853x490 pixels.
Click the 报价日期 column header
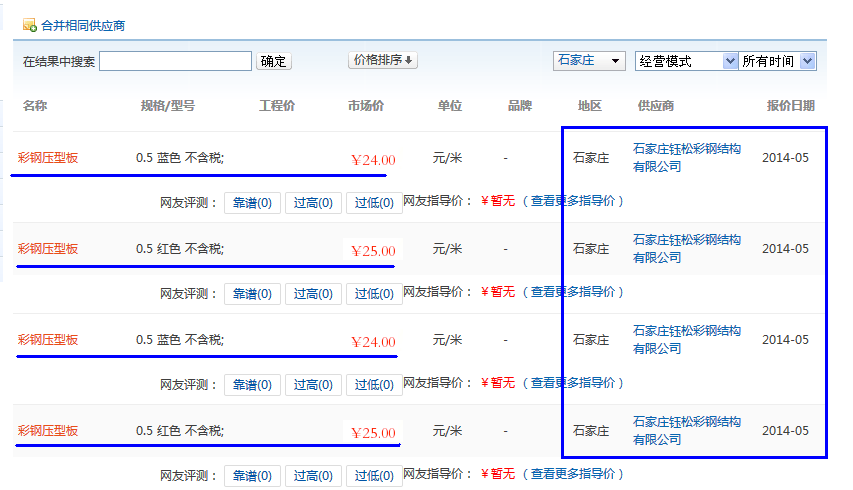790,106
